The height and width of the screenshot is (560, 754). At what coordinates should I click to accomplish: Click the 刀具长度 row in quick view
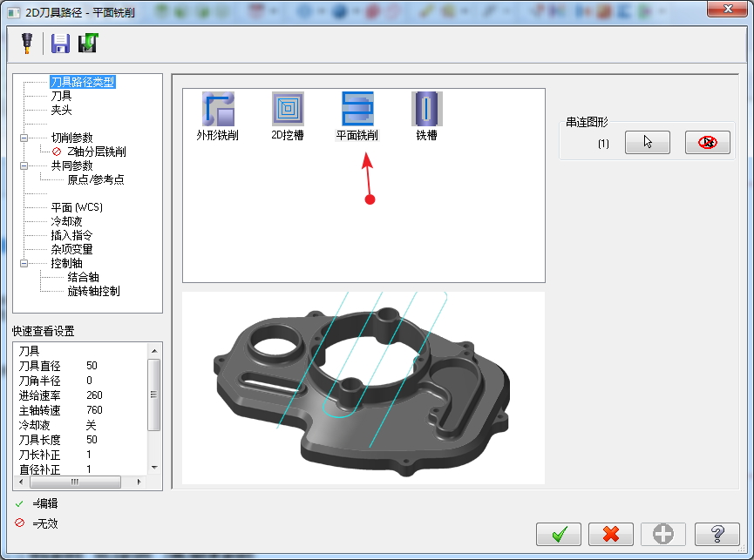click(82, 440)
